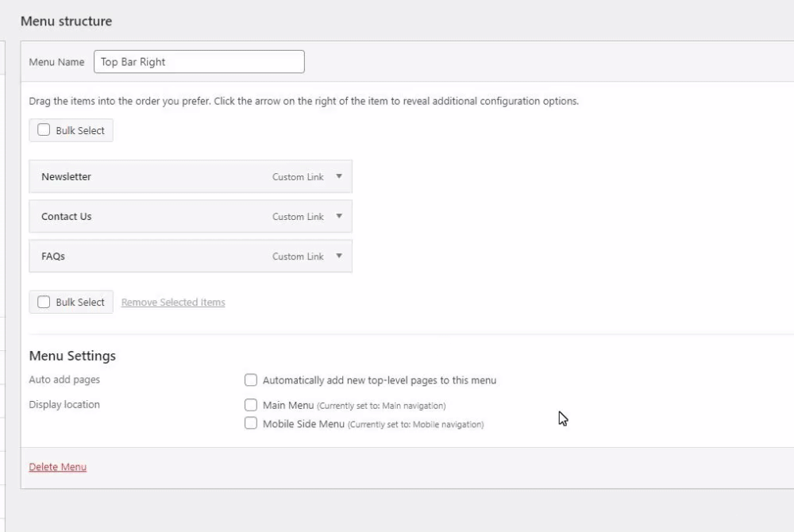Check the Mobile Side Menu location
Viewport: 794px width, 532px height.
point(251,424)
